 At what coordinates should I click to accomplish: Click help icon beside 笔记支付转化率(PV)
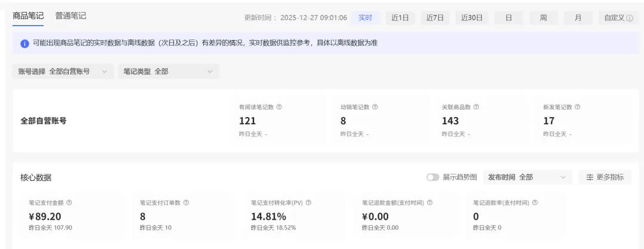click(x=308, y=202)
